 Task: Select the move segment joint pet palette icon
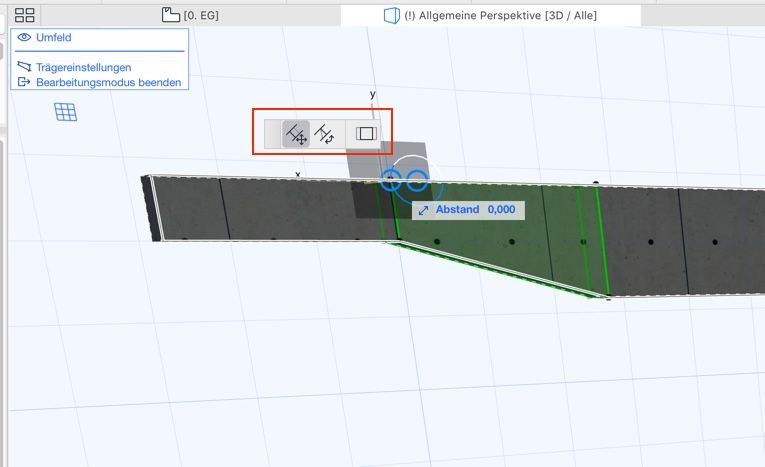296,134
